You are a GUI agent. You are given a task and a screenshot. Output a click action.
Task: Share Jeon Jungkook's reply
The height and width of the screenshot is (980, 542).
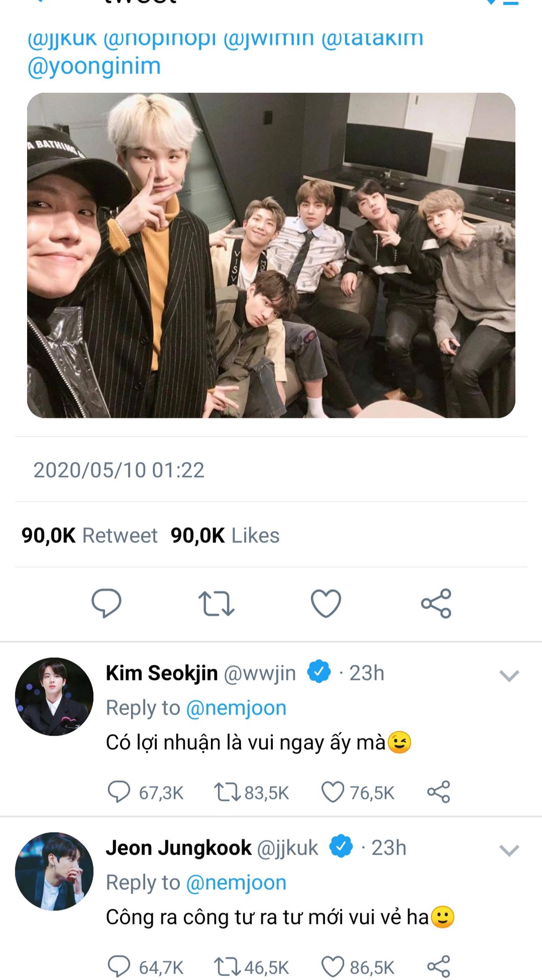pyautogui.click(x=438, y=967)
